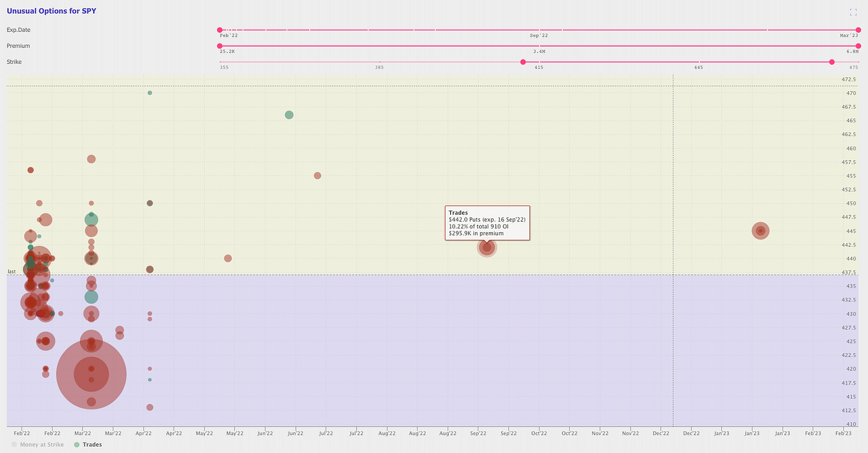Click the left Premium slider handle at 25.2K
Screen dimensions: 868x453
point(219,46)
